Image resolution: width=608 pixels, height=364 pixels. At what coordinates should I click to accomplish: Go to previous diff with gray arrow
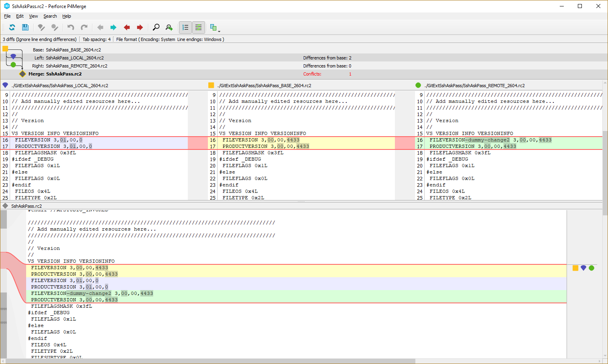[x=100, y=27]
